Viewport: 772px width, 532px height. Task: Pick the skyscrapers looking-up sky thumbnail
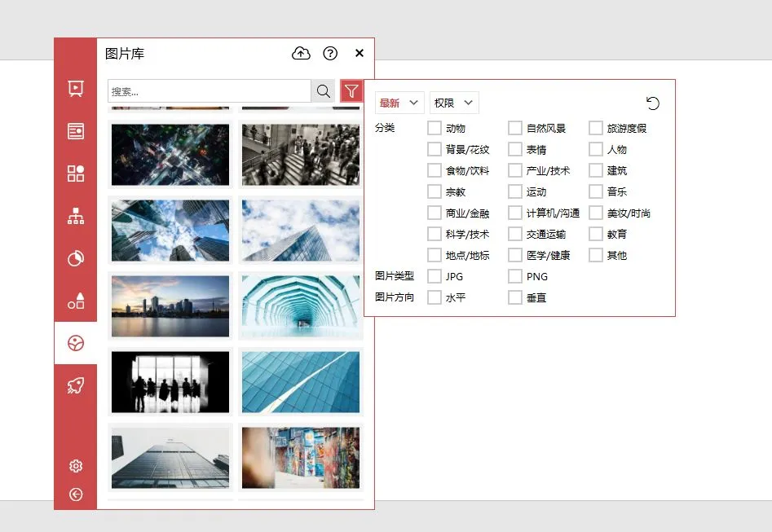[x=170, y=231]
